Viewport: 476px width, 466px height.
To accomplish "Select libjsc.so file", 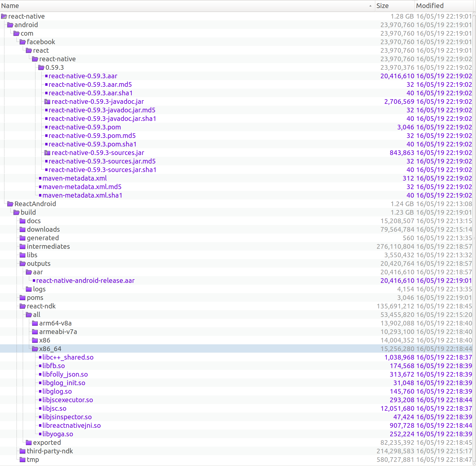I will pos(54,409).
